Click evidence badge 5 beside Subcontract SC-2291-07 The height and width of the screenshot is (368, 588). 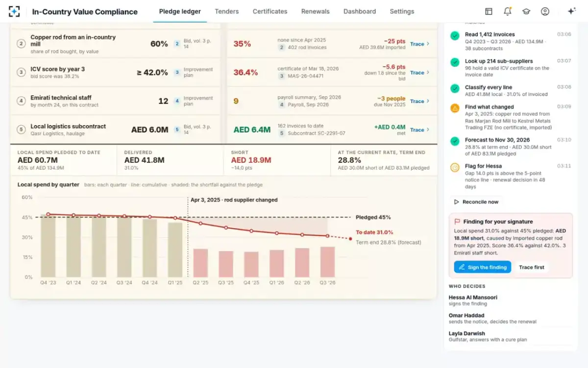pyautogui.click(x=281, y=133)
